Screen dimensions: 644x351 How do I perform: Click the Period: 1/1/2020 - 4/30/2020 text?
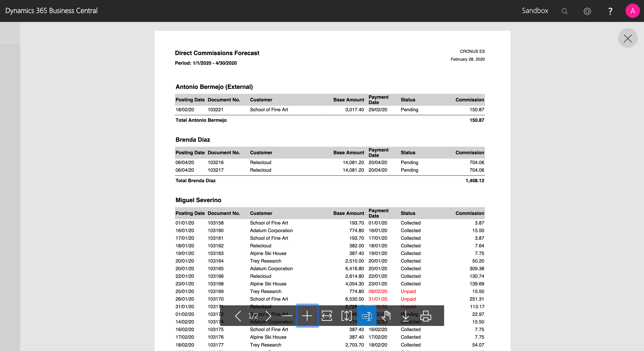(x=206, y=63)
